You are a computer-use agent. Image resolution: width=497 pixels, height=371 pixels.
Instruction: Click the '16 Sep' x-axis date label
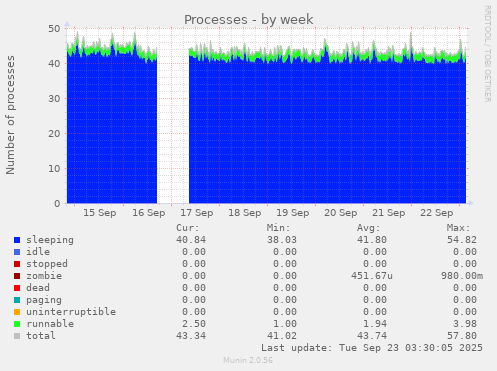[x=149, y=213]
